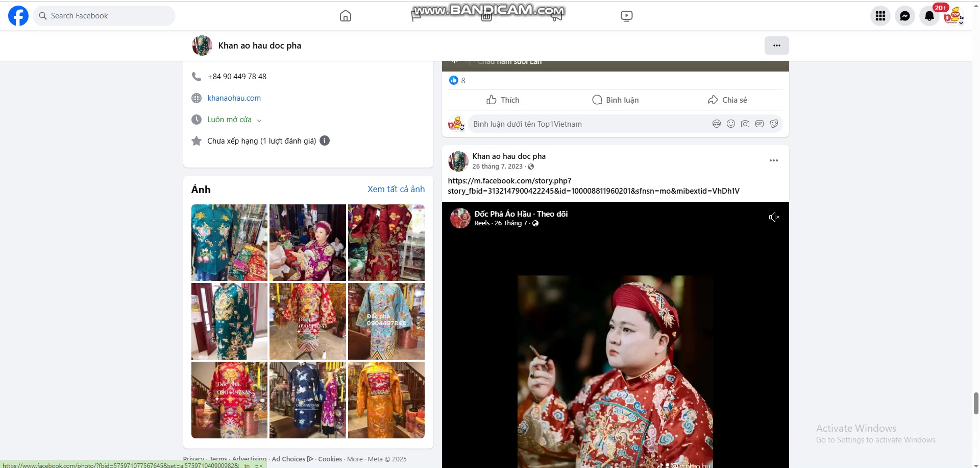Image resolution: width=980 pixels, height=468 pixels.
Task: Click Theo dõi on the reel
Action: pyautogui.click(x=552, y=214)
